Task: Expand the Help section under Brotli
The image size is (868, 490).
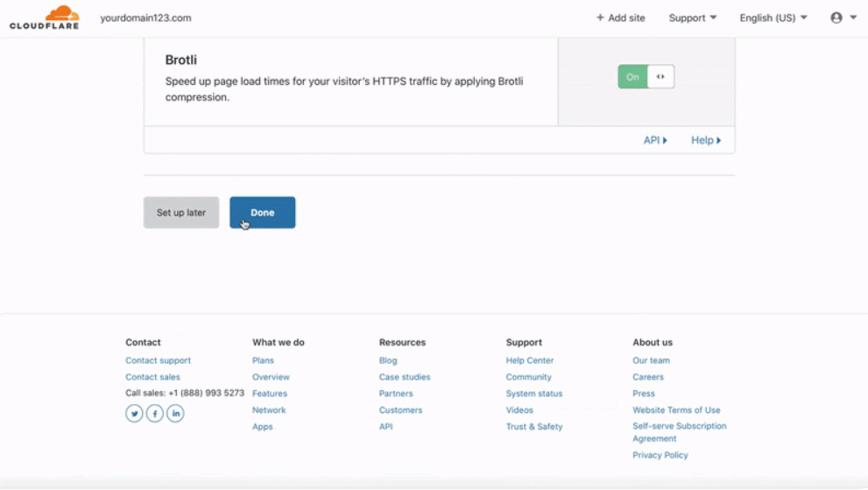Action: (705, 140)
